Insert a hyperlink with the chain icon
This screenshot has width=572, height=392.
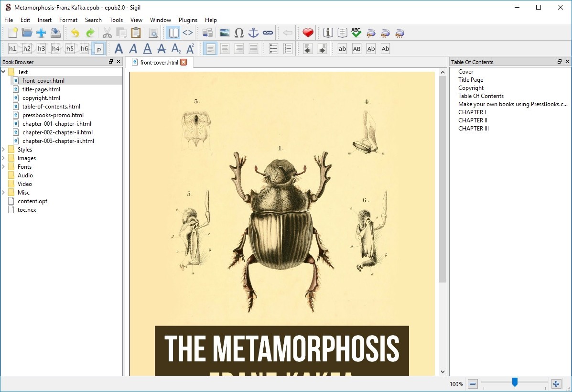point(268,33)
